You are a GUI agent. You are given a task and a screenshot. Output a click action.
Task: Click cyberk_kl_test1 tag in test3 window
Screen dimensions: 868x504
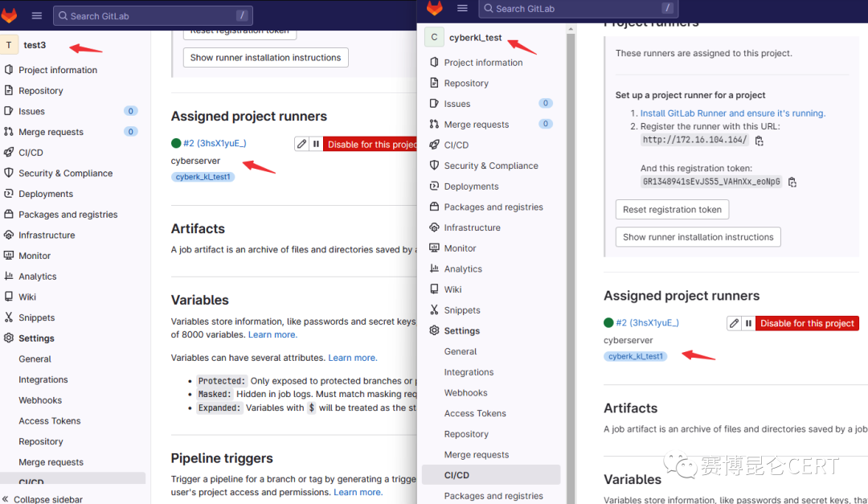coord(203,177)
